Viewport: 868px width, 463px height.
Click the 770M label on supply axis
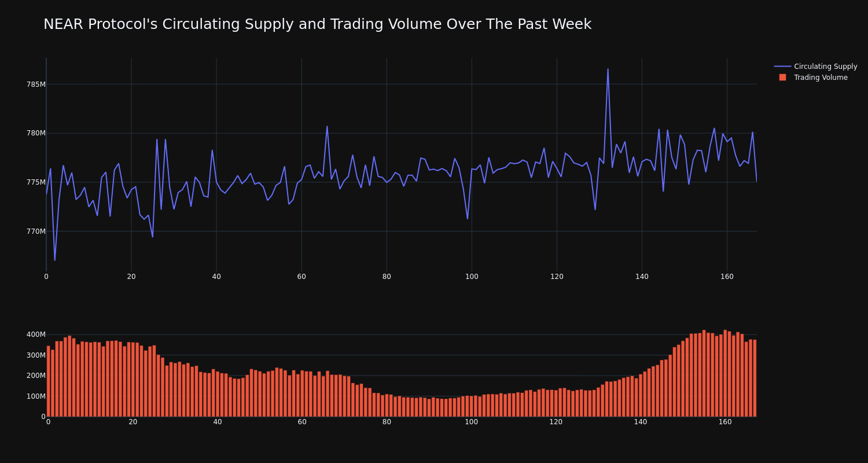pyautogui.click(x=36, y=231)
